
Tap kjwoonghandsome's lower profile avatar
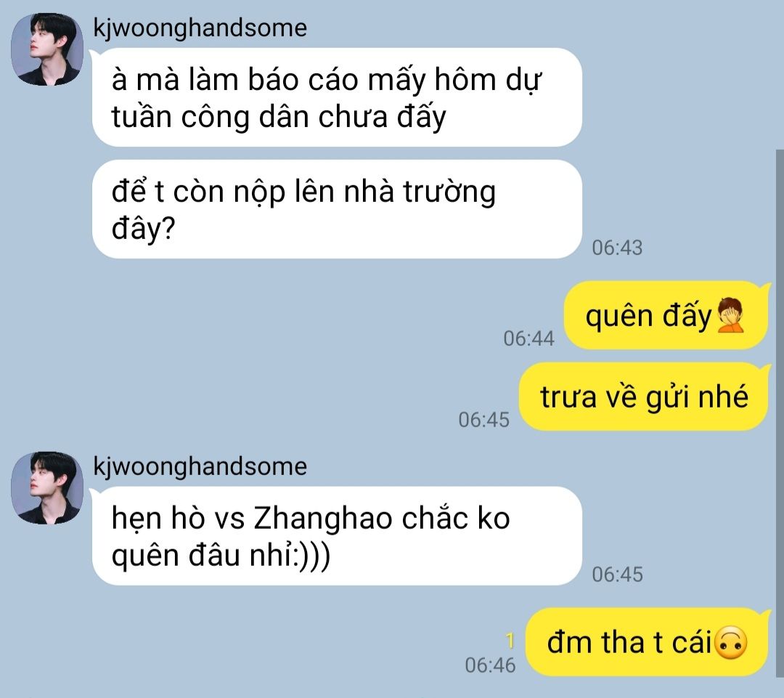pyautogui.click(x=47, y=488)
